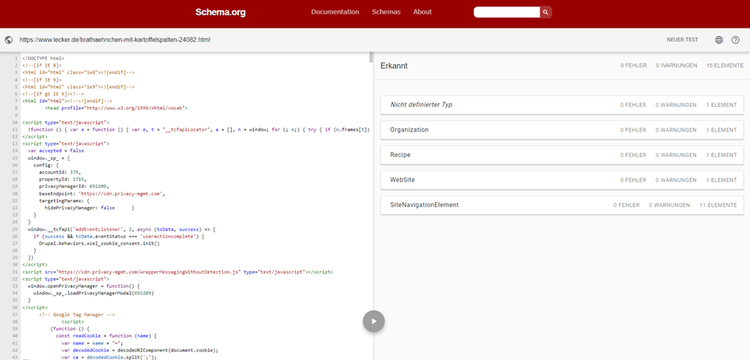Open the About menu item
This screenshot has height=360, width=750.
[x=422, y=12]
